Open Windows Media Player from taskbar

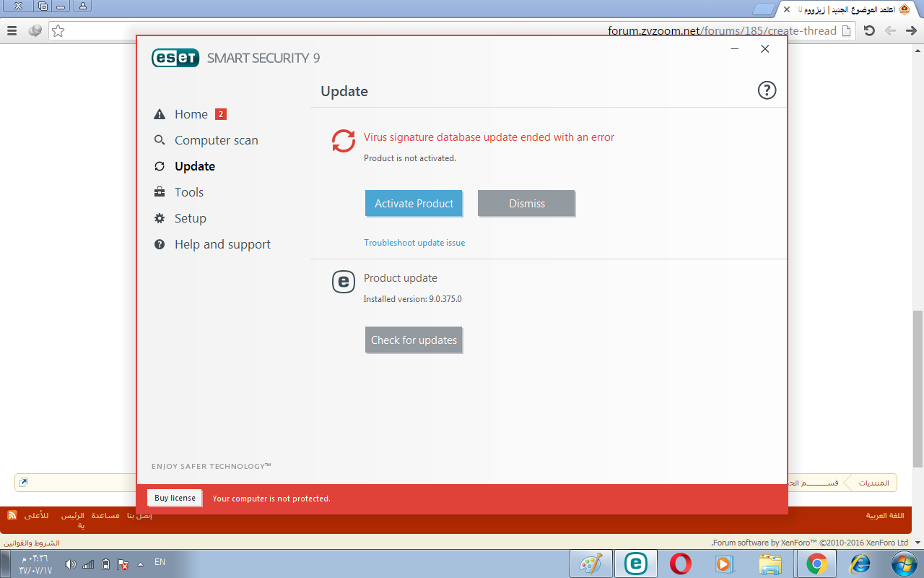[725, 564]
